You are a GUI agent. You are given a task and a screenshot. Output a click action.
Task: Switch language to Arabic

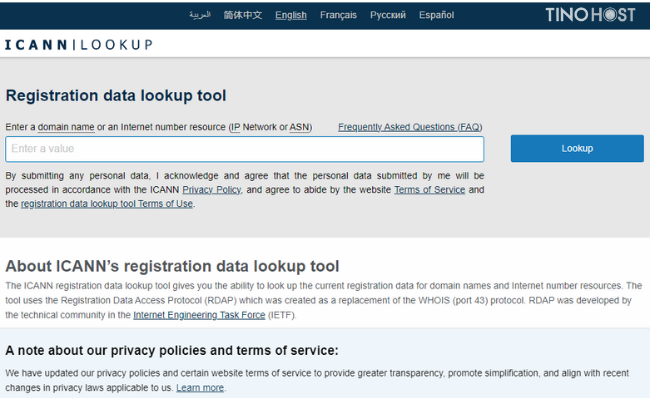click(200, 15)
